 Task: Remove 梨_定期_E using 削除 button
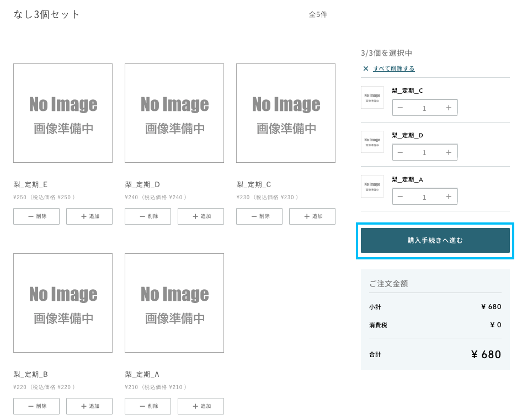coord(36,216)
